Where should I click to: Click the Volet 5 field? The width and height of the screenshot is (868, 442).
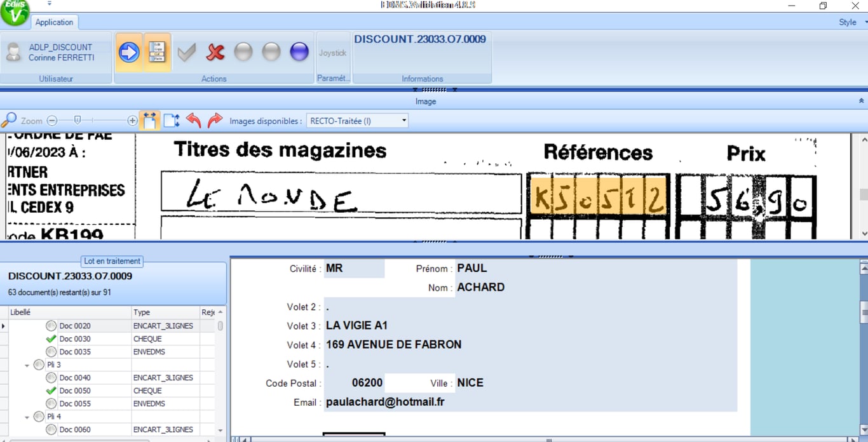click(530, 365)
